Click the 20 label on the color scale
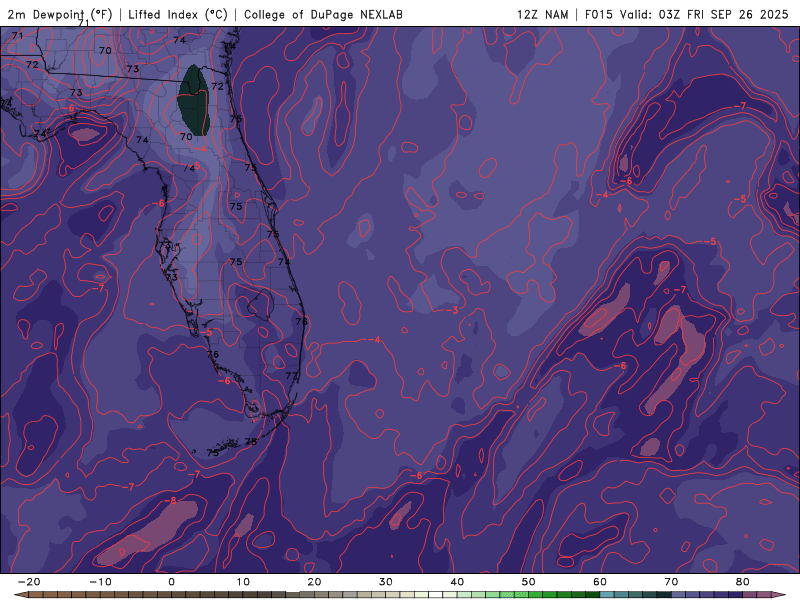The width and height of the screenshot is (800, 600). pos(314,582)
